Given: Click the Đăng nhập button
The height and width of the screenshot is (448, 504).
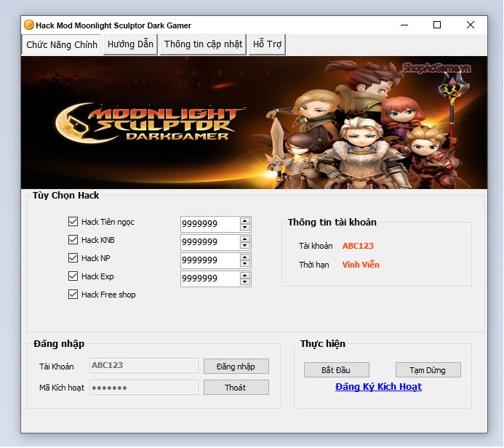Looking at the screenshot, I should [236, 367].
